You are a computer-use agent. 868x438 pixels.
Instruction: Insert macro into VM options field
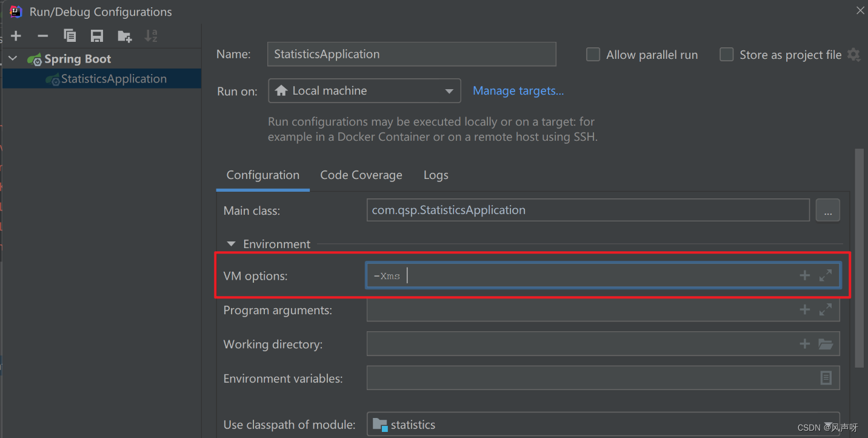pyautogui.click(x=805, y=275)
